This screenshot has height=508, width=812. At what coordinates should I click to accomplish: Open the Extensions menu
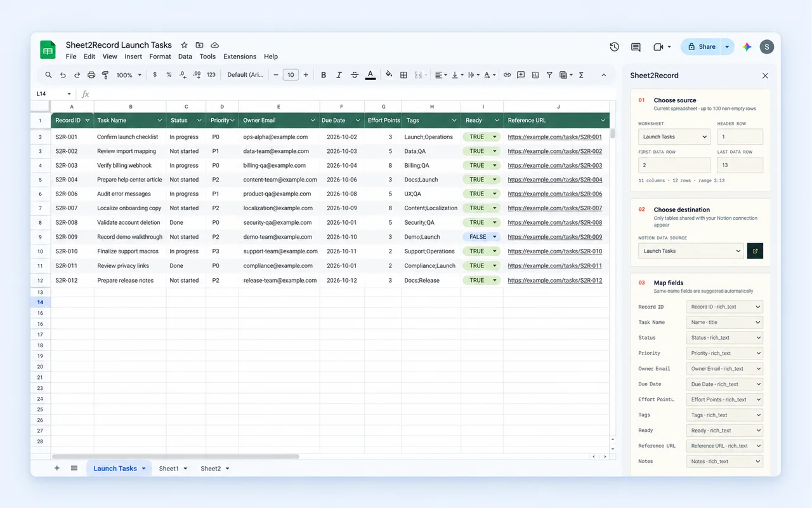tap(240, 57)
